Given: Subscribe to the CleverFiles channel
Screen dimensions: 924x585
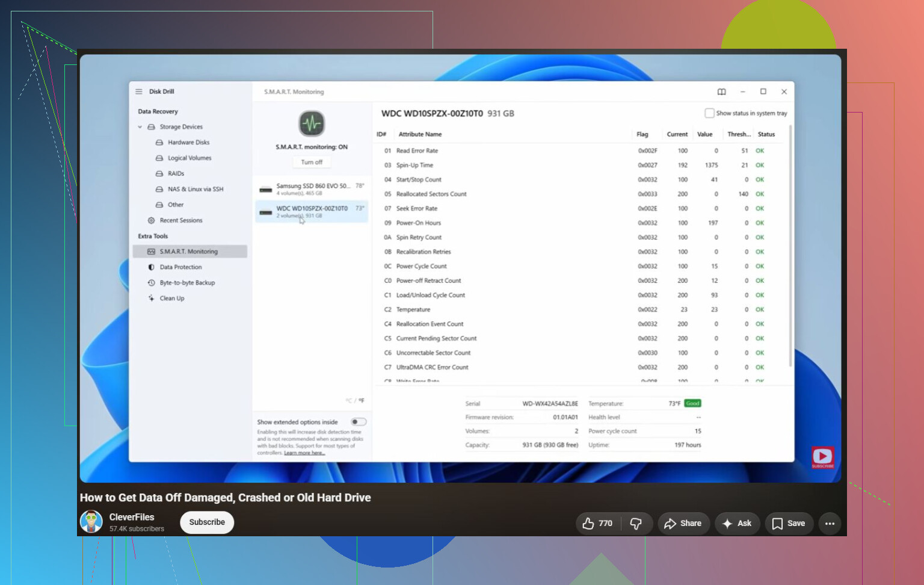Looking at the screenshot, I should [207, 522].
